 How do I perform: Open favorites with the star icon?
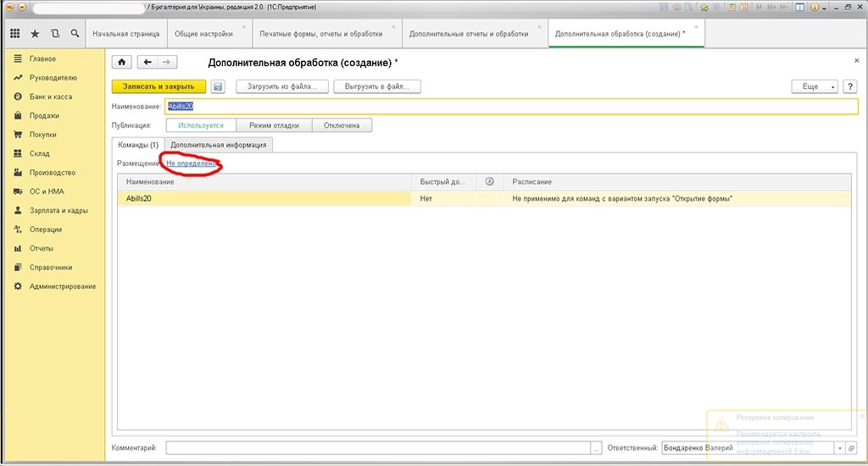[x=35, y=34]
